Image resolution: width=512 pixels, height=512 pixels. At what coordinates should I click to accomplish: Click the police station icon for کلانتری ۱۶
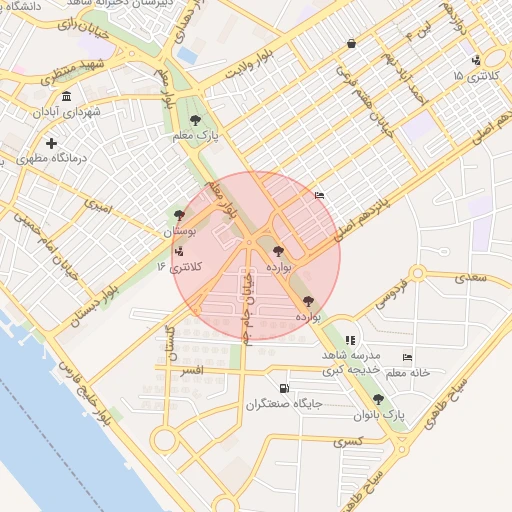tap(179, 251)
